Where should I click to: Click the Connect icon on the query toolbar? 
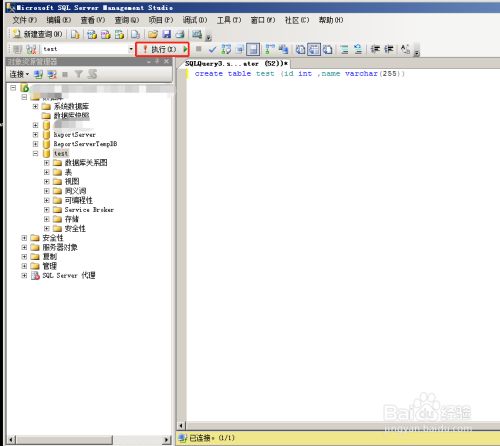point(17,49)
